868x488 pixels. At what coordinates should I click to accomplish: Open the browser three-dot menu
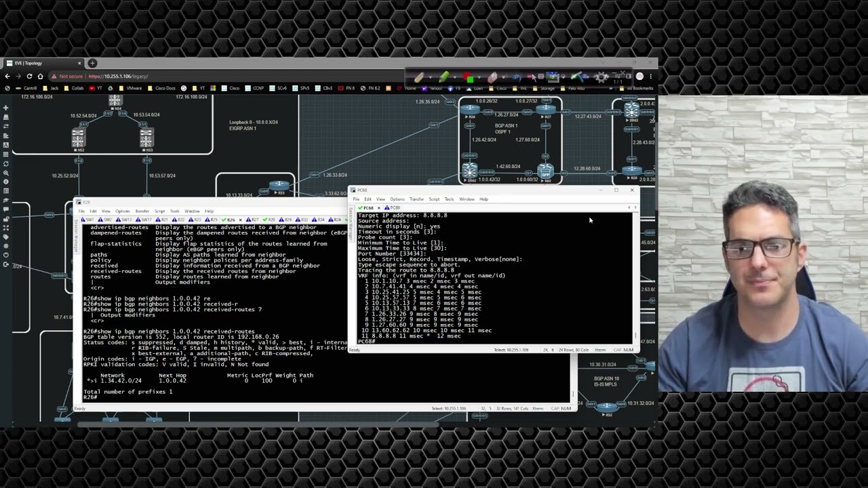650,76
